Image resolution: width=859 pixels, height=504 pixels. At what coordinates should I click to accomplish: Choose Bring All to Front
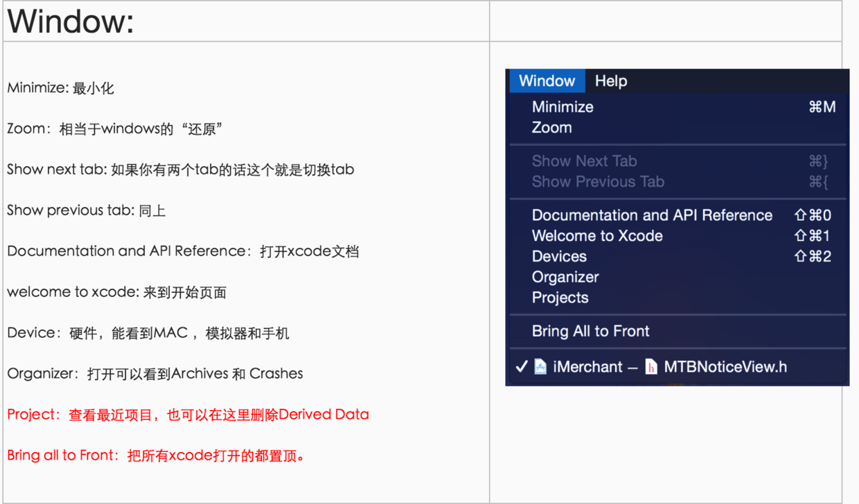pos(678,331)
